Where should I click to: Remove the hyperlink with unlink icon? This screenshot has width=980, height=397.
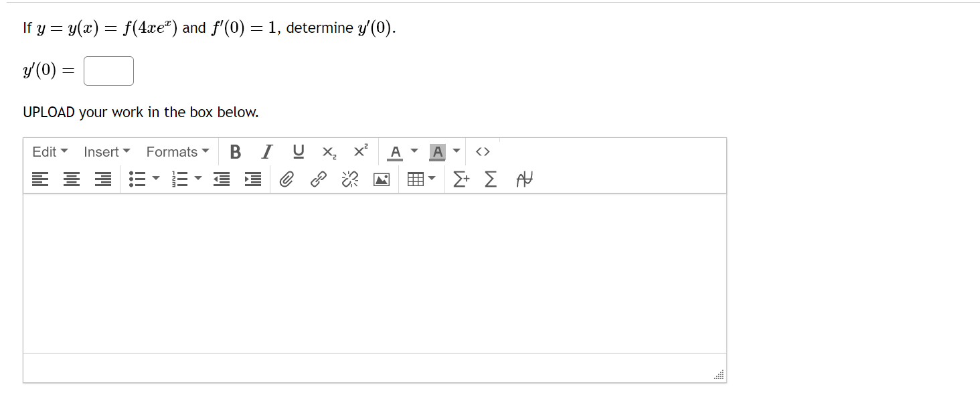tap(349, 179)
